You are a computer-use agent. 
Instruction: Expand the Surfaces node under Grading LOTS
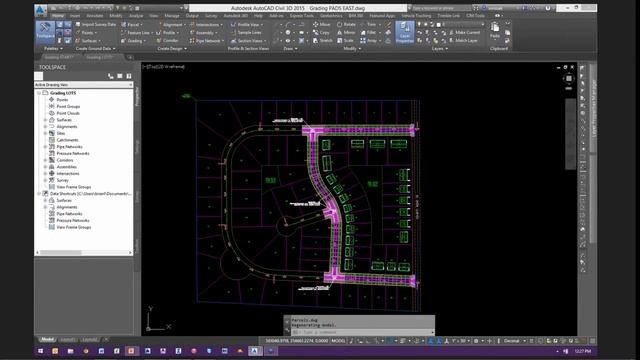[45, 120]
